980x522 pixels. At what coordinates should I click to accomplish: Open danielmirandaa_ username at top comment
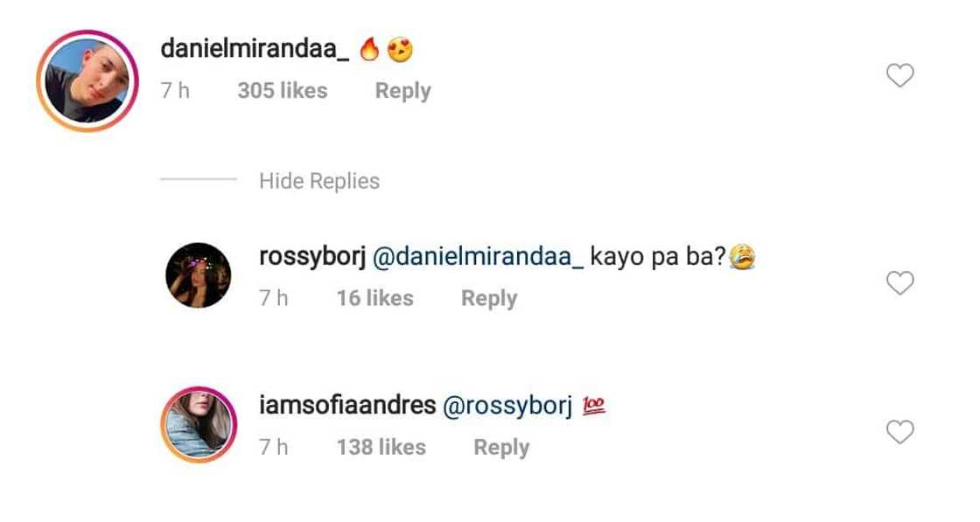[255, 49]
